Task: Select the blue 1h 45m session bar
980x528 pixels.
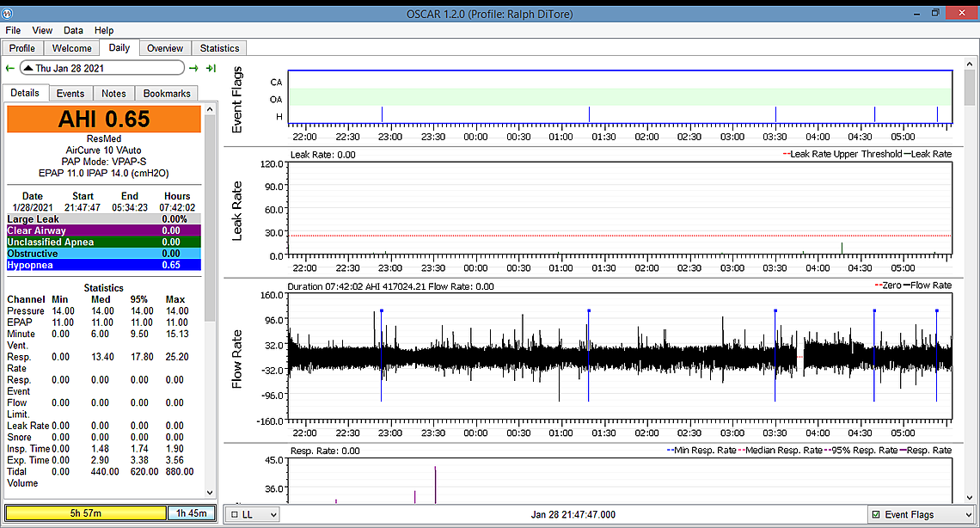Action: tap(191, 513)
